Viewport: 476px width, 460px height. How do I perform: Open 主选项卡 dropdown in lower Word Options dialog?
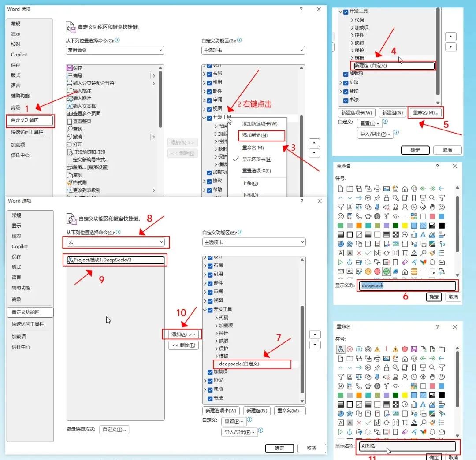point(254,242)
